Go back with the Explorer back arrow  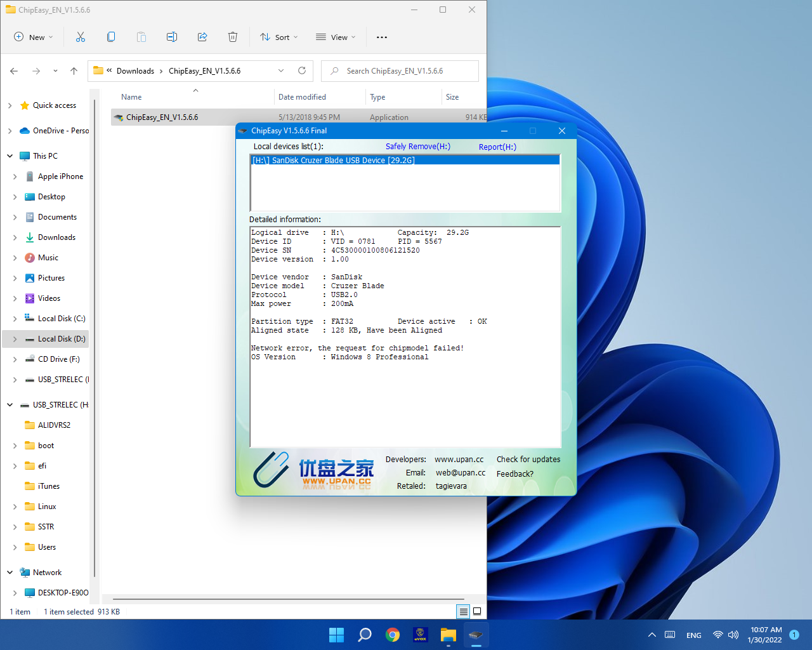point(14,71)
